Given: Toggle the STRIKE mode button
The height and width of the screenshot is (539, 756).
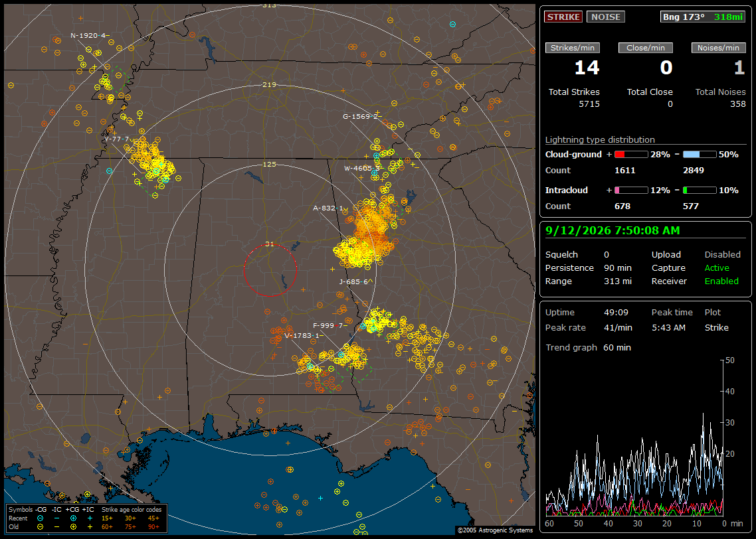Looking at the screenshot, I should coord(563,17).
